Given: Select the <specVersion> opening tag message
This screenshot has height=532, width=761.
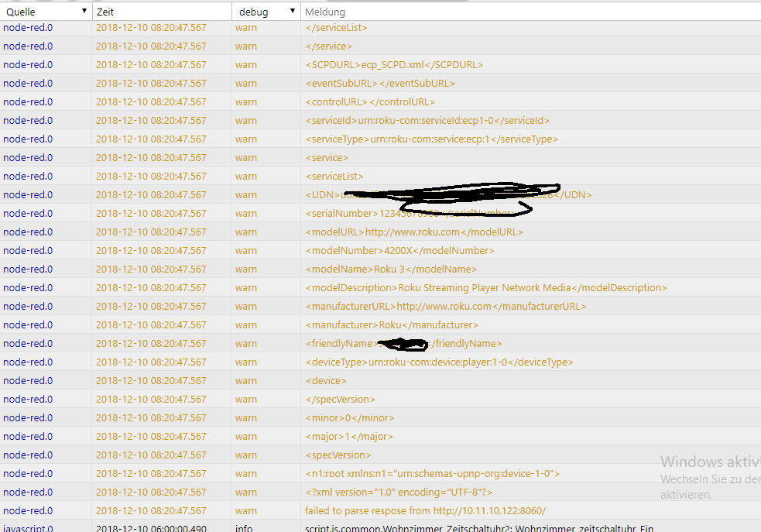Looking at the screenshot, I should 338,455.
